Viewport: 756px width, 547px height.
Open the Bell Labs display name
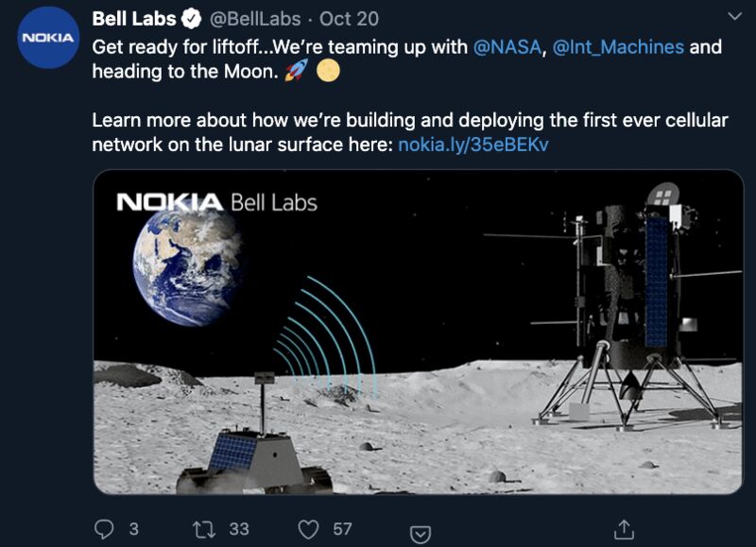[x=134, y=19]
